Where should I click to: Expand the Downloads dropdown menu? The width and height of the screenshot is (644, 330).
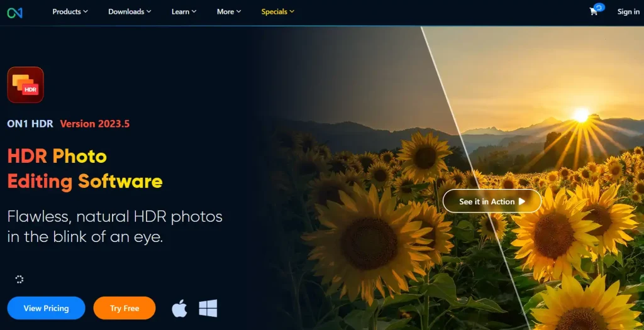pyautogui.click(x=130, y=11)
